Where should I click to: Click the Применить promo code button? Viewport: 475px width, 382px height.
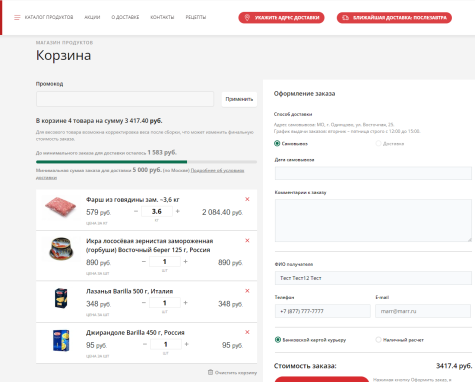tap(239, 99)
